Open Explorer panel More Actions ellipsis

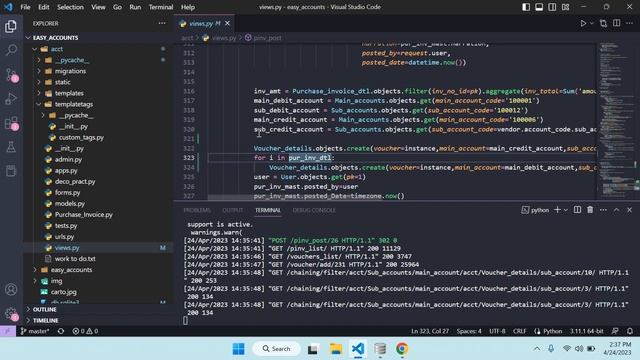click(x=162, y=23)
